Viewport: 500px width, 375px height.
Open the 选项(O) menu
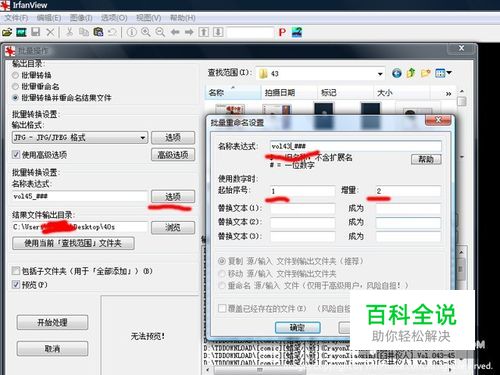(x=114, y=18)
